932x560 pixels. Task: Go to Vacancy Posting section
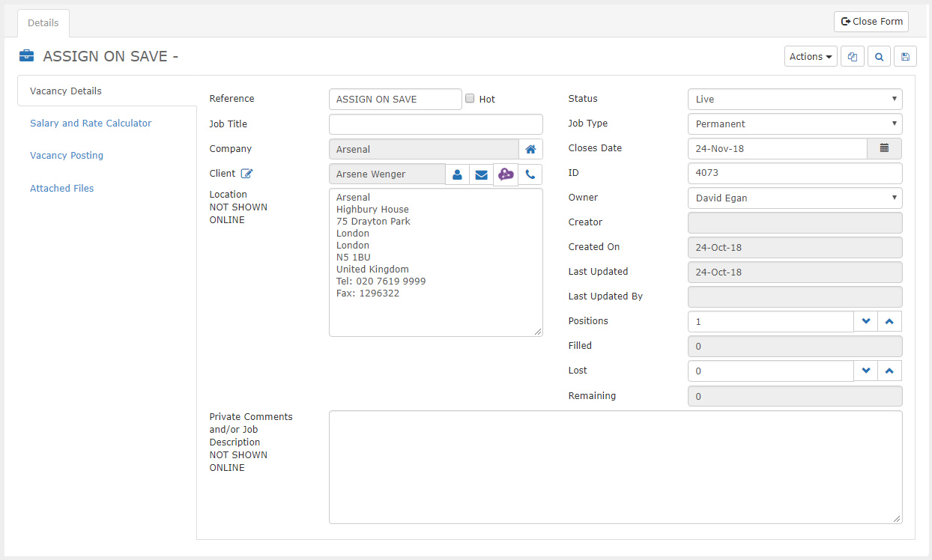[x=67, y=156]
